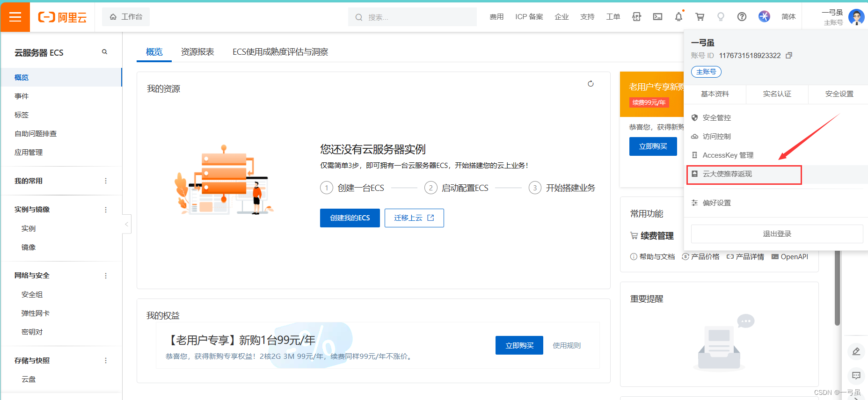Open 我的常用 options menu dots
This screenshot has height=400, width=868.
pyautogui.click(x=106, y=181)
